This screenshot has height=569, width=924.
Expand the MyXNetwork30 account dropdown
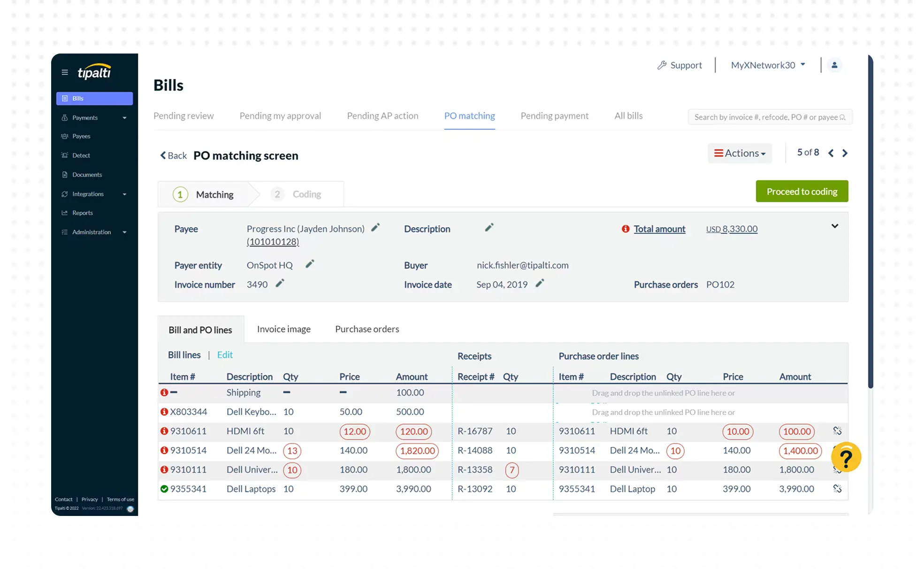[768, 65]
